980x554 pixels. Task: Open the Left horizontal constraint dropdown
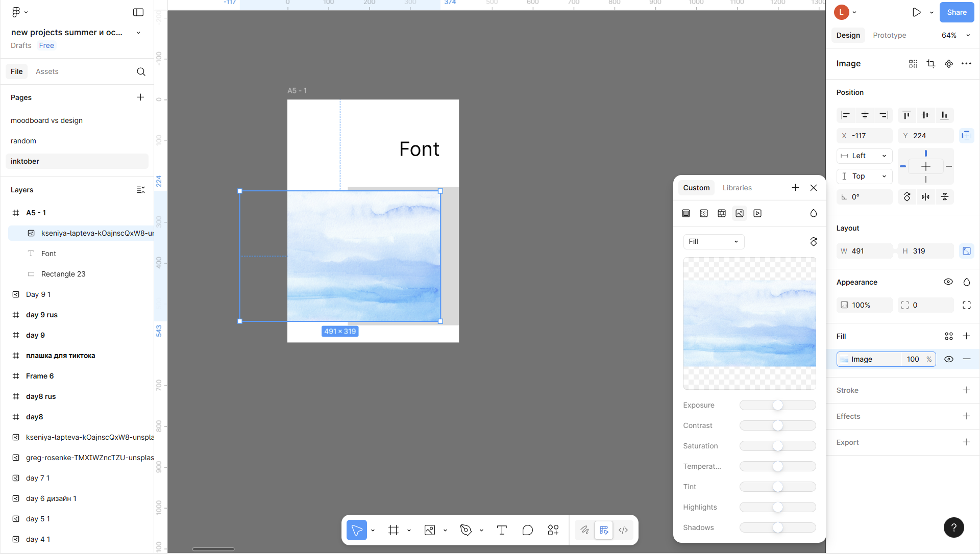click(x=864, y=156)
